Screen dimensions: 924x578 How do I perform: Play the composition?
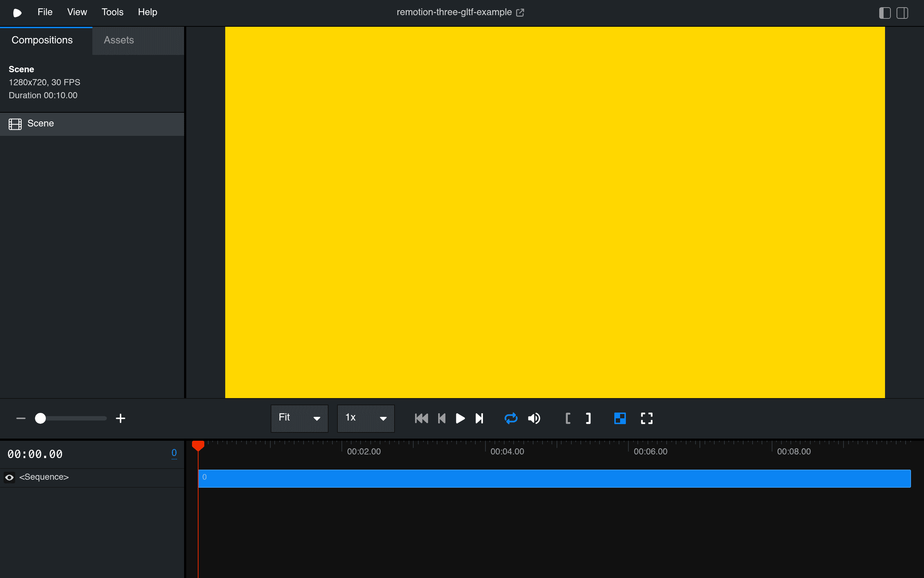pyautogui.click(x=460, y=418)
